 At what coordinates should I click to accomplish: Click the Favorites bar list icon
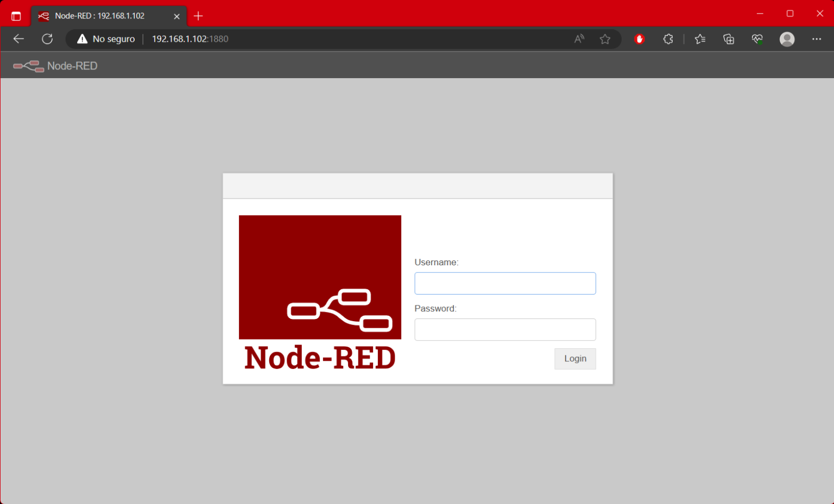[700, 39]
